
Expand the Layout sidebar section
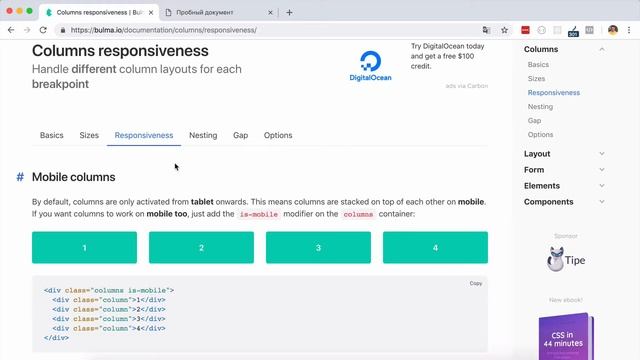pos(602,153)
